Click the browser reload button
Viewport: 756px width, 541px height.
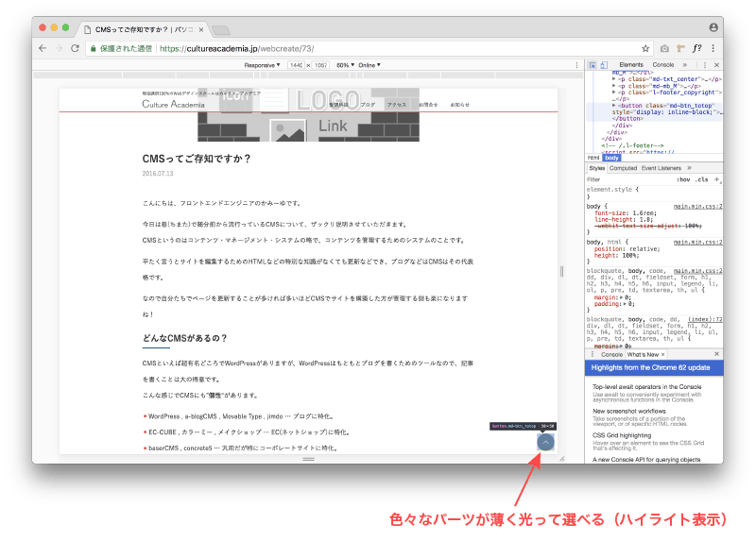[x=77, y=48]
